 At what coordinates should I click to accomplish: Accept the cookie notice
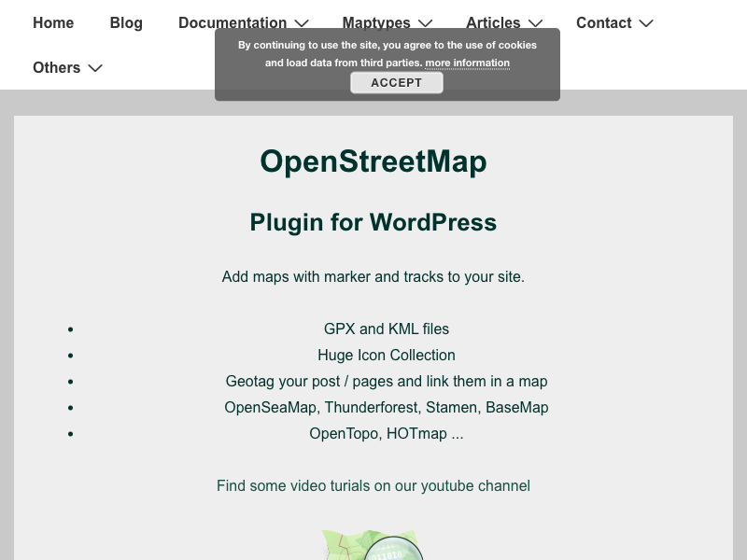pyautogui.click(x=396, y=82)
